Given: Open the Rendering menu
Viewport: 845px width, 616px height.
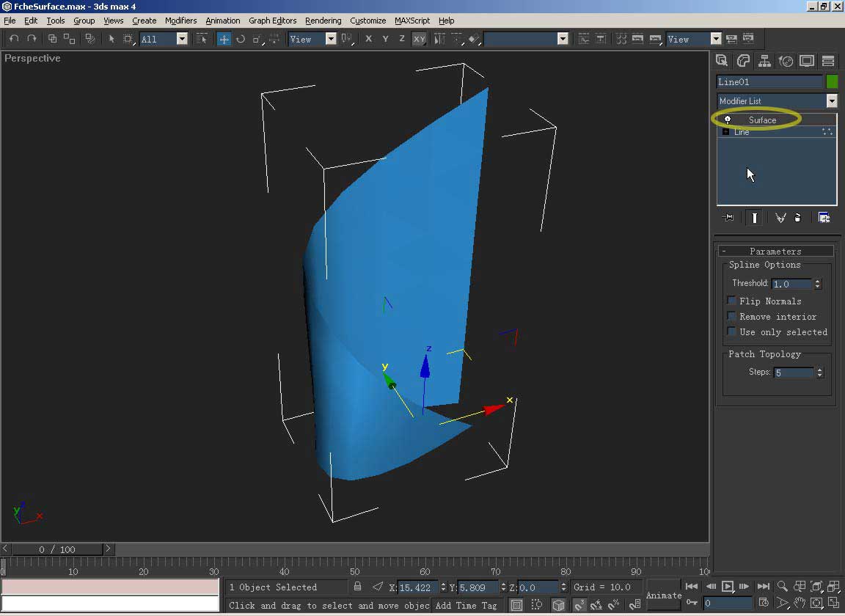Looking at the screenshot, I should 323,21.
